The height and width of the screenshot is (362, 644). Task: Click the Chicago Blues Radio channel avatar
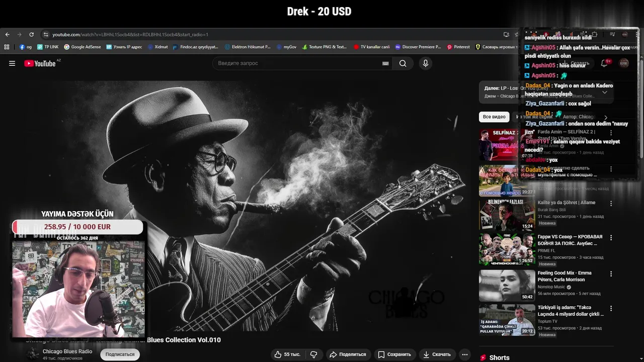pos(33,354)
